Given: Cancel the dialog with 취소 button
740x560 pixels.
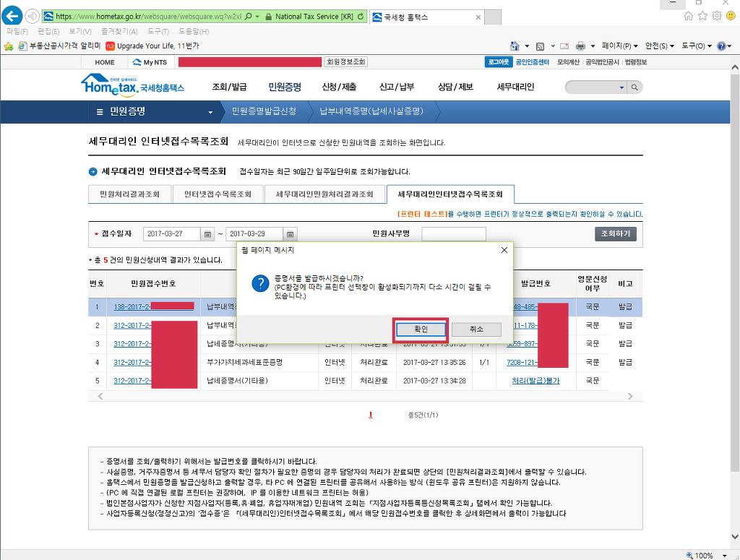Looking at the screenshot, I should [476, 329].
